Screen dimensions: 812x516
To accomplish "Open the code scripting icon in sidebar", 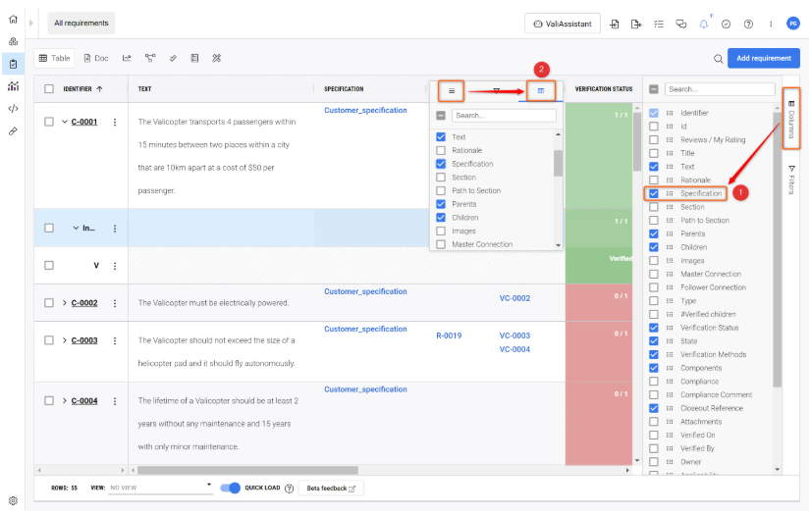I will [13, 109].
